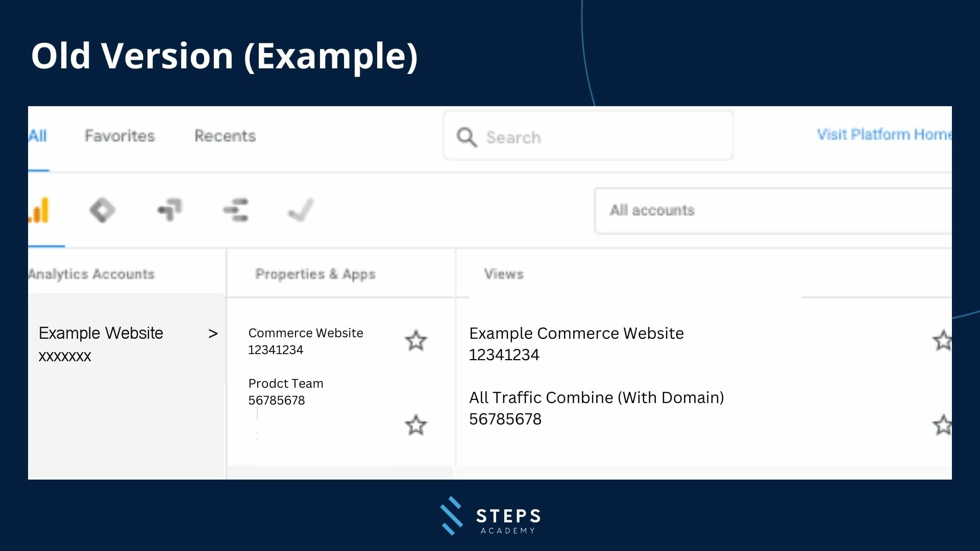Open All Traffic Combine (With Domain) view
980x551 pixels.
596,408
